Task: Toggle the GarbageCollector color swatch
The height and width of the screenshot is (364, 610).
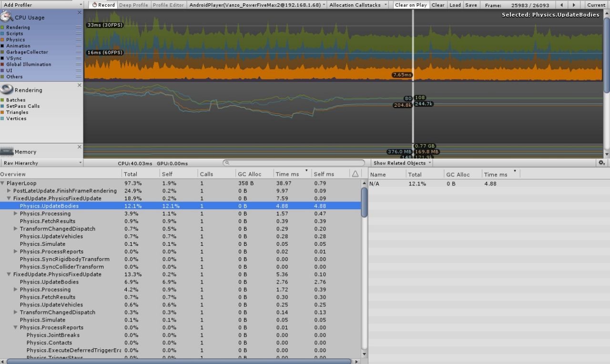Action: [2, 52]
